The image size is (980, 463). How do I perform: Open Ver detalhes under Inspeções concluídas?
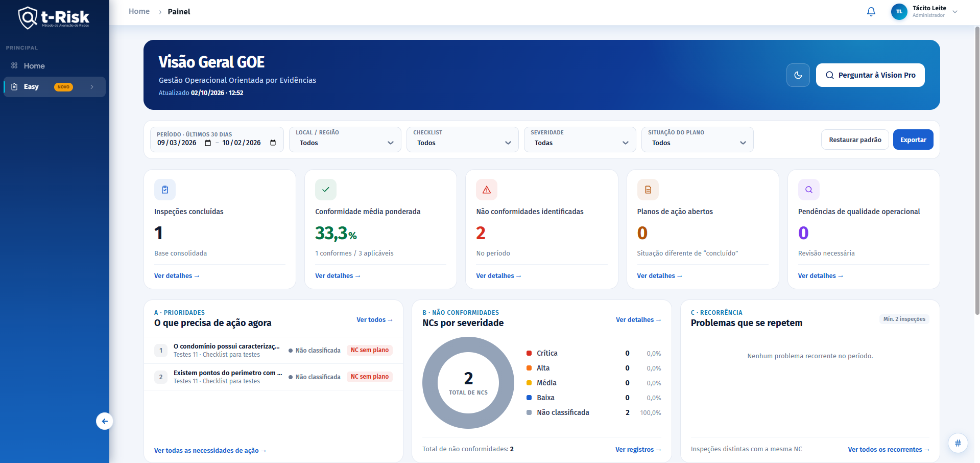click(177, 276)
